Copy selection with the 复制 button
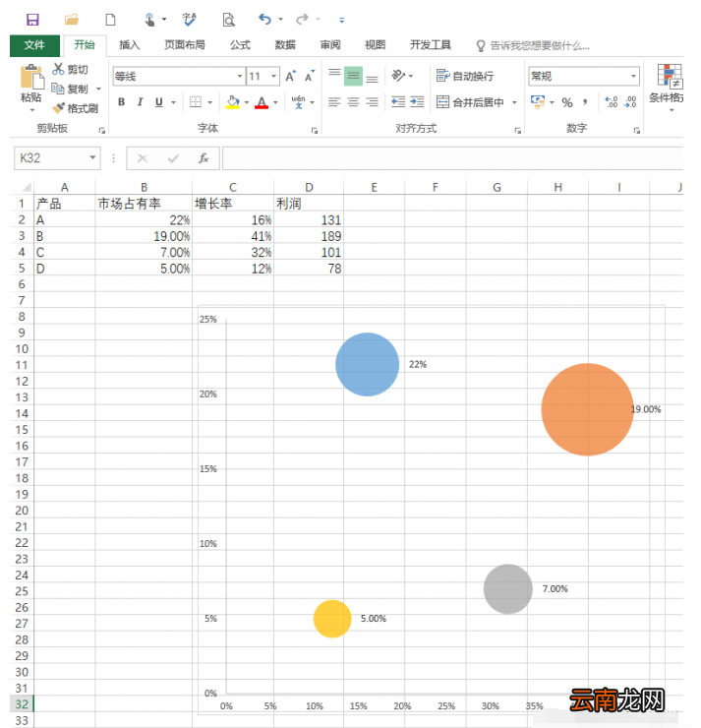Screen dimensions: 701x728 pyautogui.click(x=70, y=89)
